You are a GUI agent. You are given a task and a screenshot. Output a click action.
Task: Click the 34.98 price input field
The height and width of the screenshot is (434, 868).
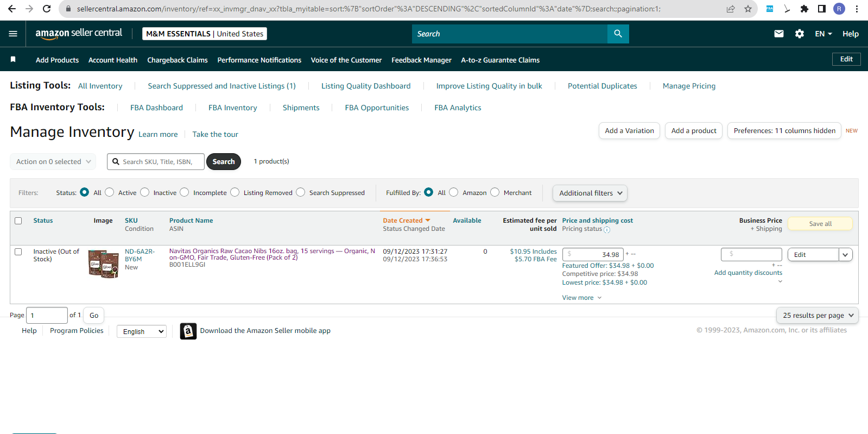click(x=593, y=255)
